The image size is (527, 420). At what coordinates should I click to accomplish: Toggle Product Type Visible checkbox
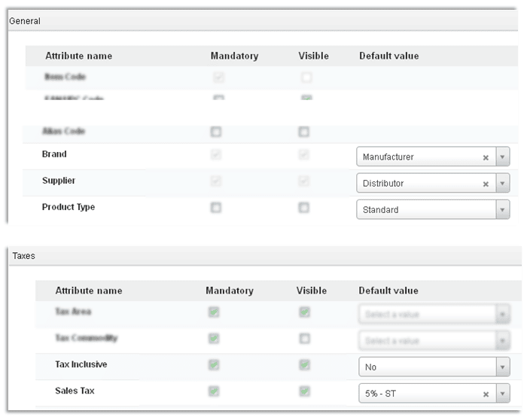[x=303, y=208]
